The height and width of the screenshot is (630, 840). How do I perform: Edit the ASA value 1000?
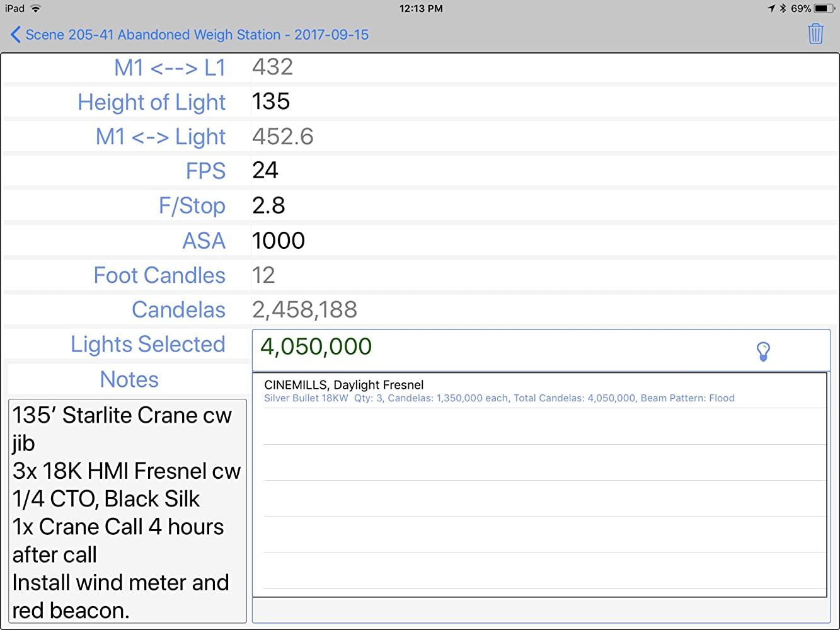pyautogui.click(x=278, y=241)
